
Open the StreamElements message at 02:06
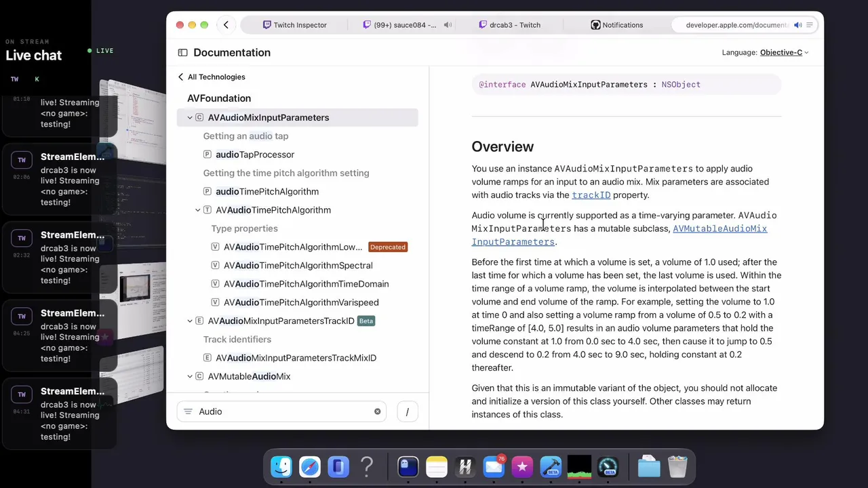(60, 179)
